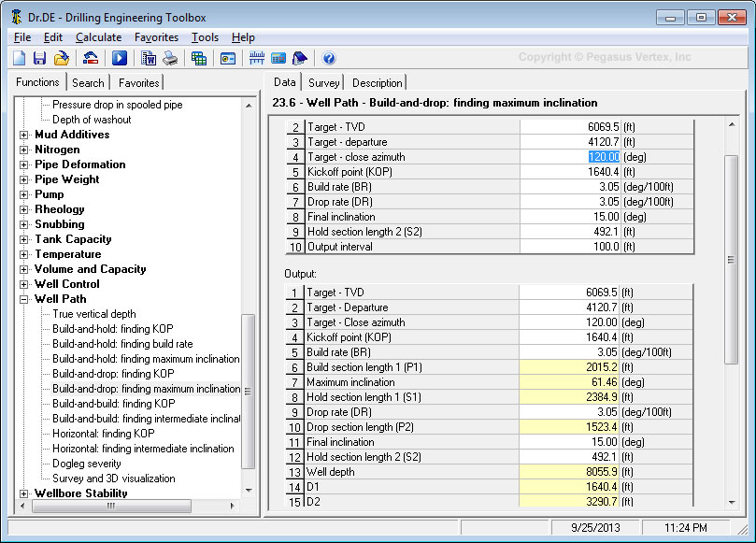Viewport: 756px width, 543px height.
Task: Expand the Mud Additives tree node
Action: point(23,135)
